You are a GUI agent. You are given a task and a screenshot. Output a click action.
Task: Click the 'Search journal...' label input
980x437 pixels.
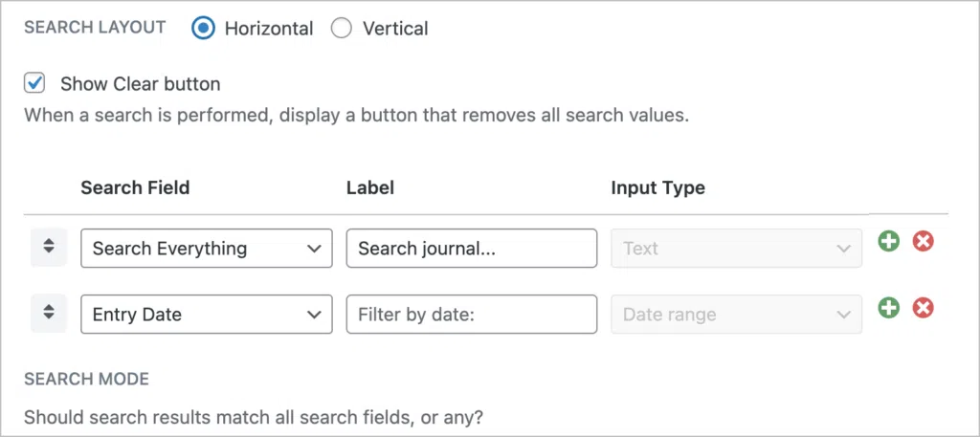[x=472, y=249]
